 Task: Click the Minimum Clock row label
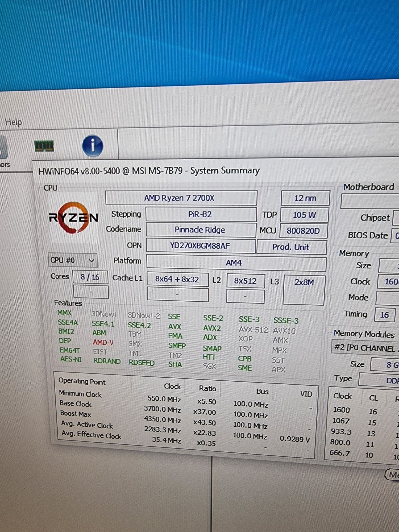(80, 394)
